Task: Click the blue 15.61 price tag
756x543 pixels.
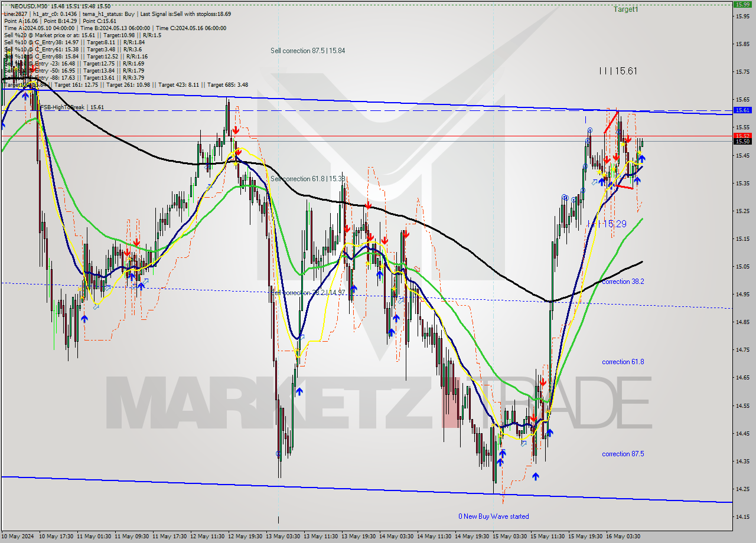Action: point(742,110)
